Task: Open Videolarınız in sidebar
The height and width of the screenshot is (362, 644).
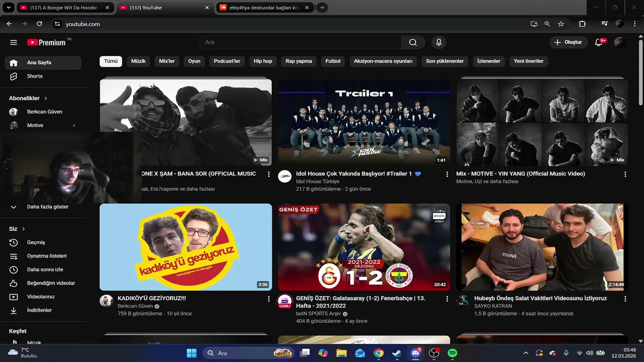Action: (x=43, y=297)
